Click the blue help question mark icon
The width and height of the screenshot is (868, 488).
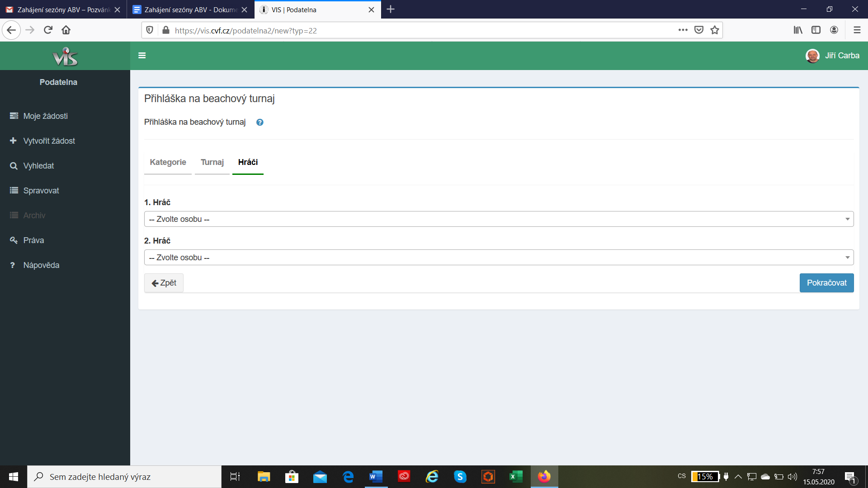[260, 122]
